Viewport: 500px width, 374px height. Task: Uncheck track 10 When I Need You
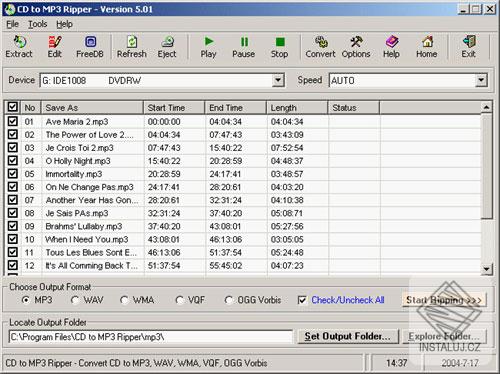(13, 239)
